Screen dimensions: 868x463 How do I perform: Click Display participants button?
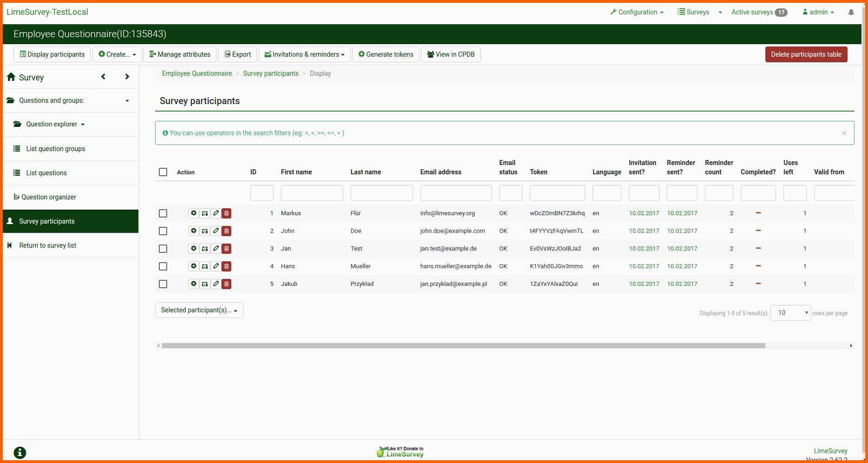(x=52, y=54)
